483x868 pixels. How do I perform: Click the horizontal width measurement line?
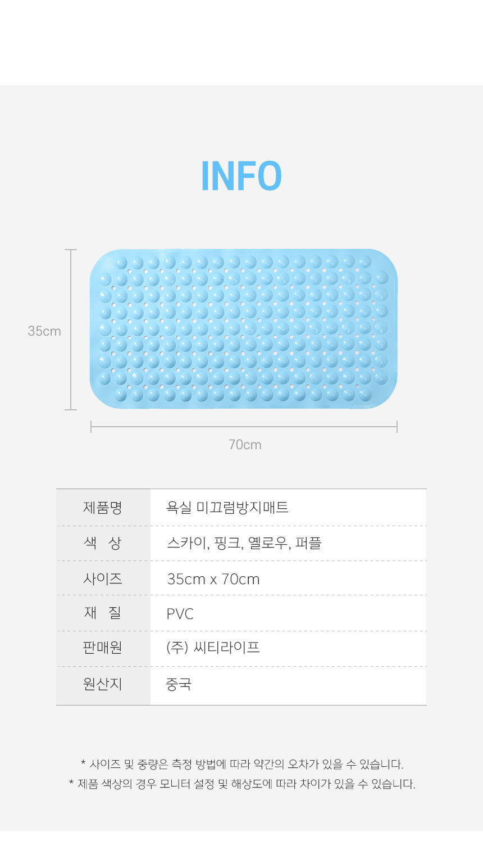tap(244, 427)
